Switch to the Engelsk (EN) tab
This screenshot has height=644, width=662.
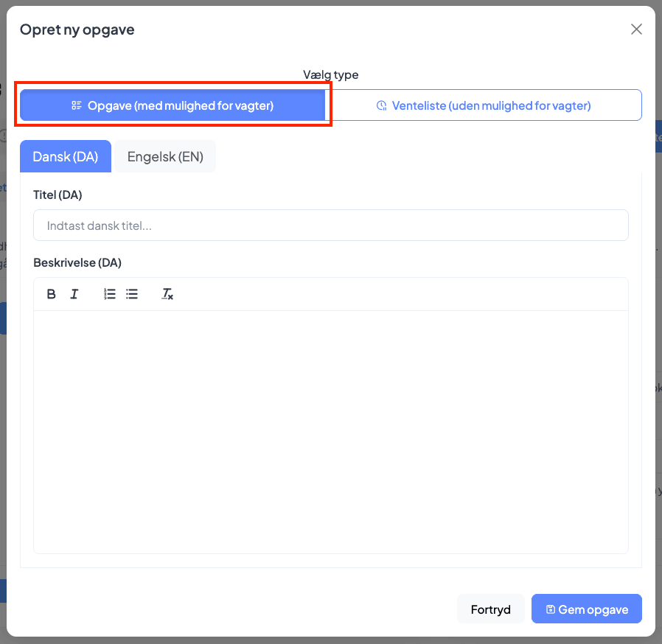click(x=164, y=155)
